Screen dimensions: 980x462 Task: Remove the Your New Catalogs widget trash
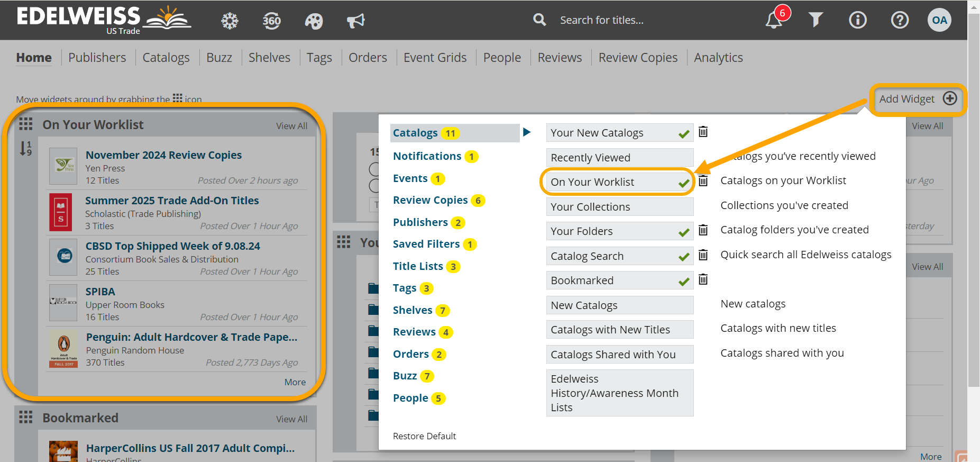point(703,131)
